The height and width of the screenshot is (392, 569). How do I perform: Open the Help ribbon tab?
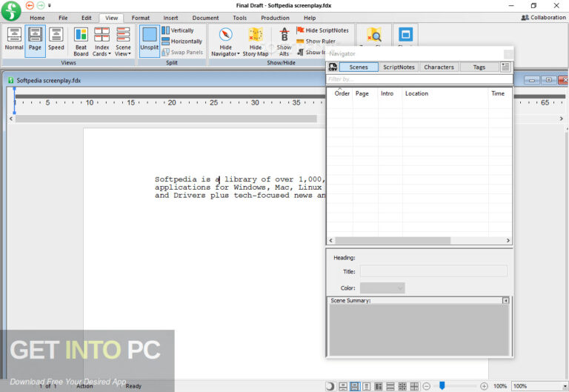pyautogui.click(x=310, y=18)
